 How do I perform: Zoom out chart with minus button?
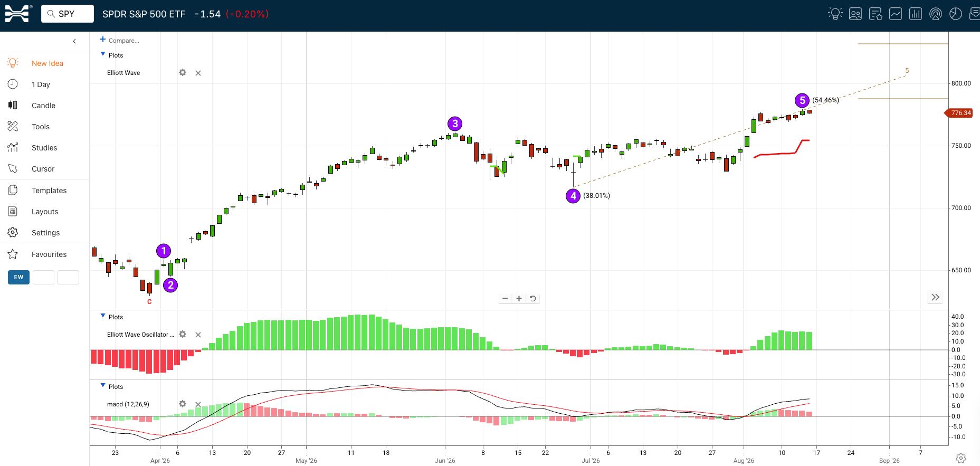(x=505, y=298)
